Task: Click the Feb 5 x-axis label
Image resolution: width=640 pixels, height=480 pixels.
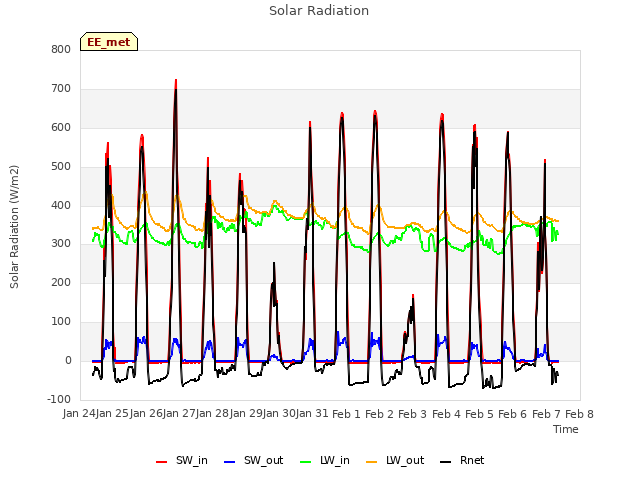Action: [x=479, y=414]
